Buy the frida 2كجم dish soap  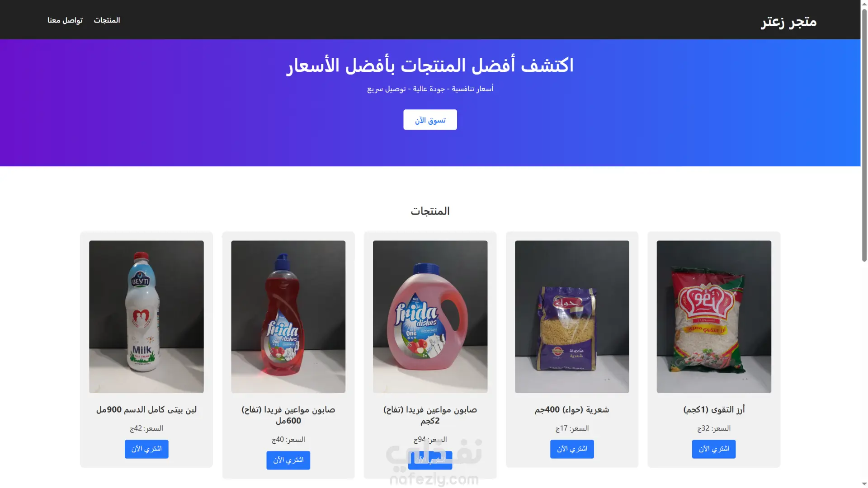click(430, 460)
